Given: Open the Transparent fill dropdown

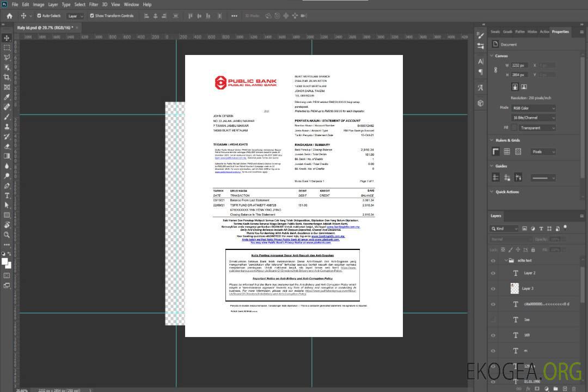Looking at the screenshot, I should (537, 128).
